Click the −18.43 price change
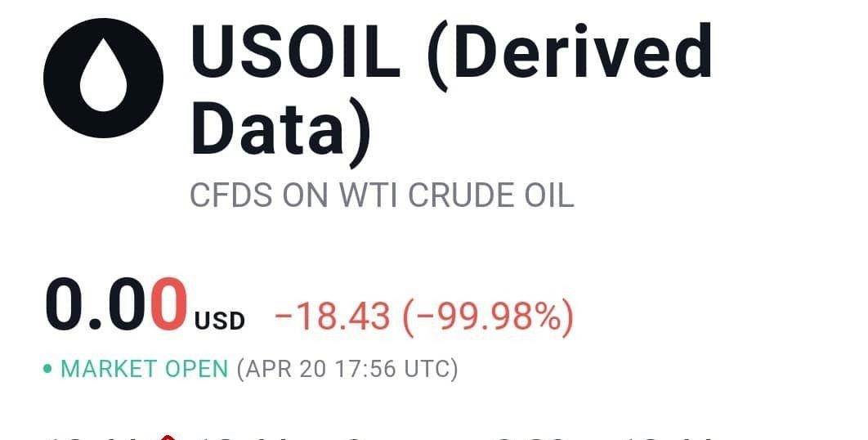 pos(332,317)
